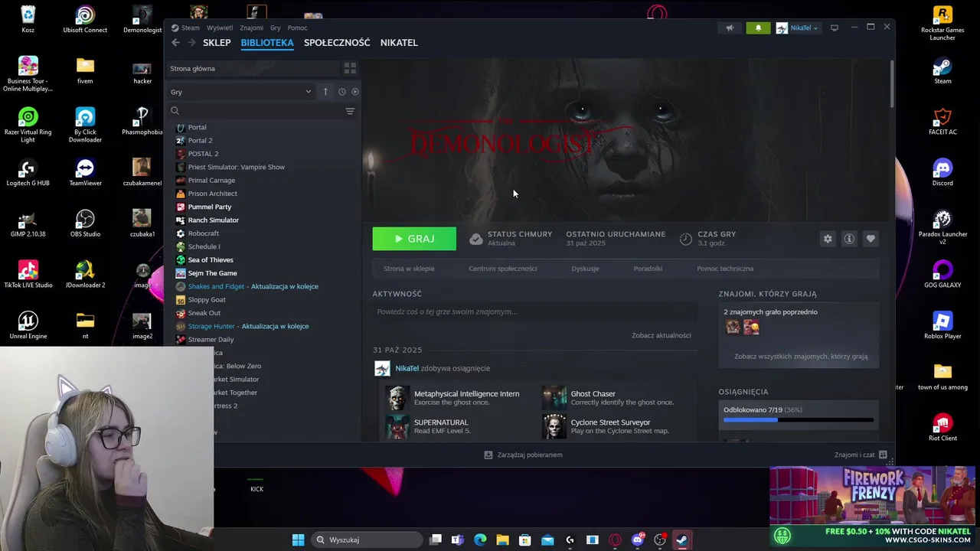Go back with the Steam back arrow
This screenshot has width=980, height=551.
pos(175,43)
